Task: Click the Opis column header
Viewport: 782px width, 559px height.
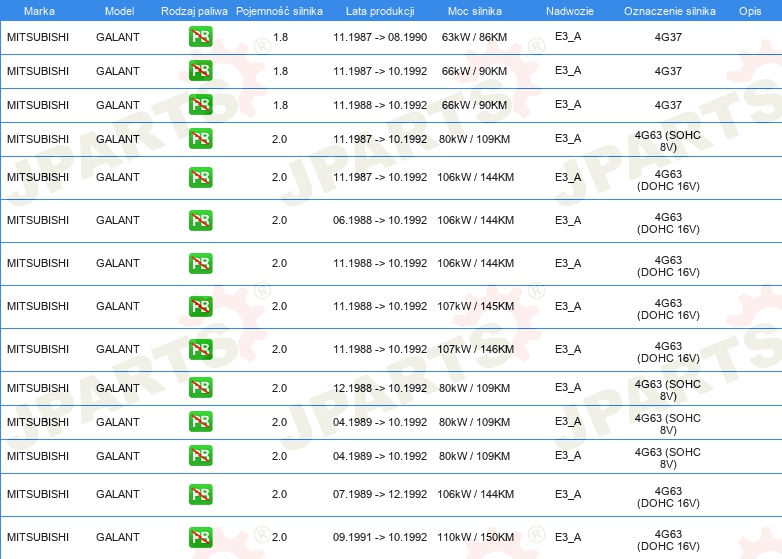Action: coord(750,11)
